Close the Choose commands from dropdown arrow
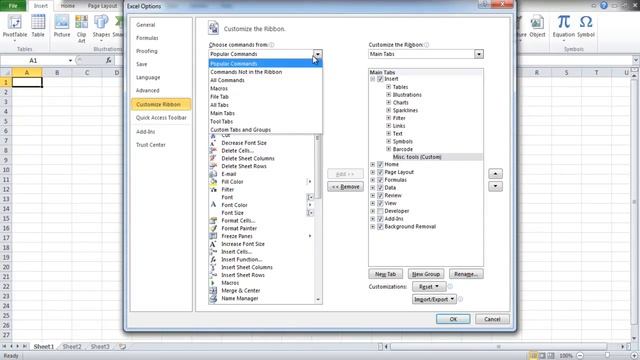The width and height of the screenshot is (640, 360). coord(318,54)
